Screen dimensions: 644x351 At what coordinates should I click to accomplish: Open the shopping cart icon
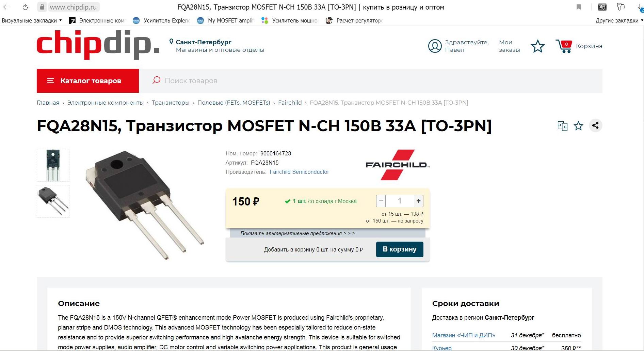[x=564, y=46]
